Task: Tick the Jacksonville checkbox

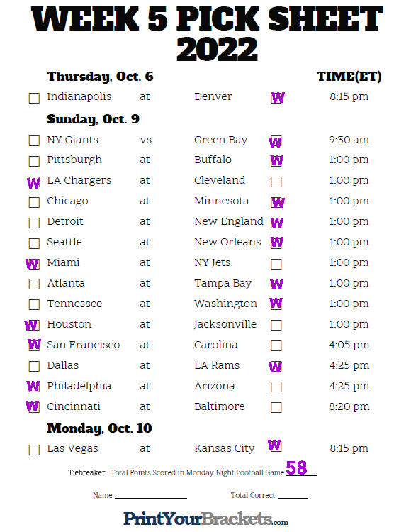Action: tap(276, 325)
